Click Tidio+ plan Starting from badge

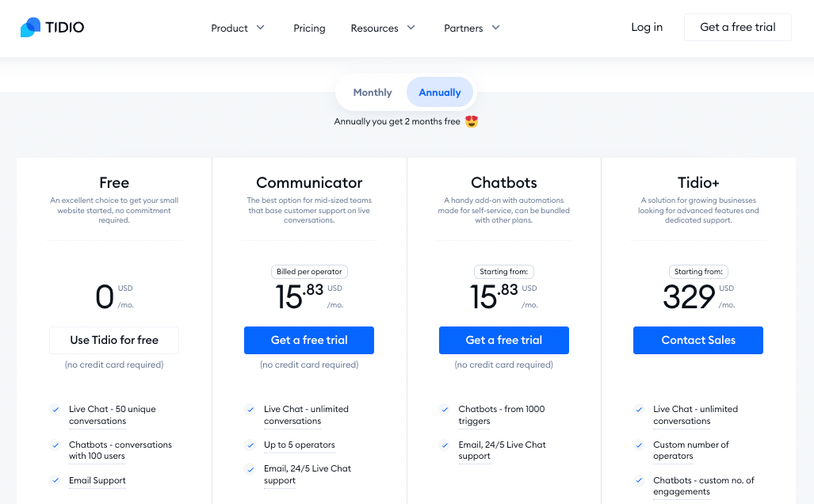(698, 272)
